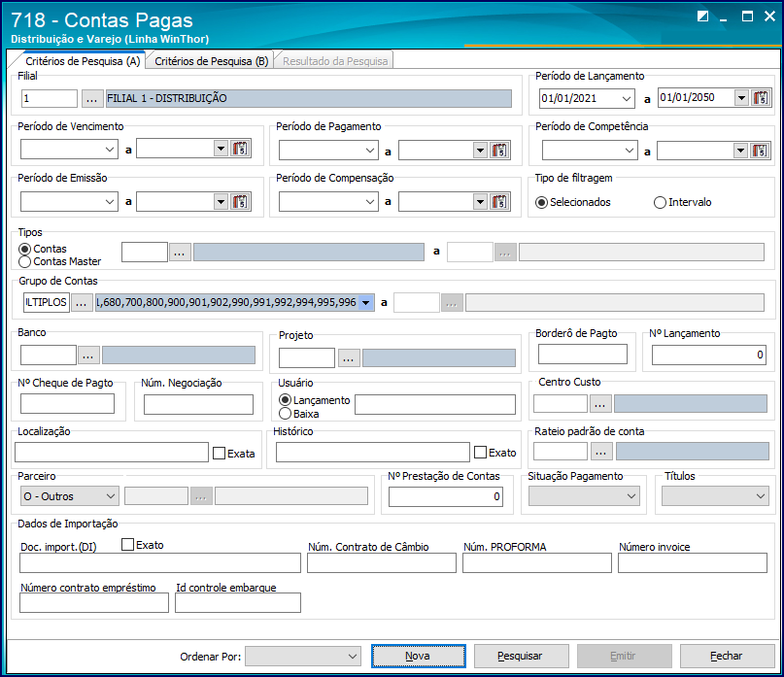
Task: Open Período de Compensação end date dropdown
Action: (x=480, y=201)
